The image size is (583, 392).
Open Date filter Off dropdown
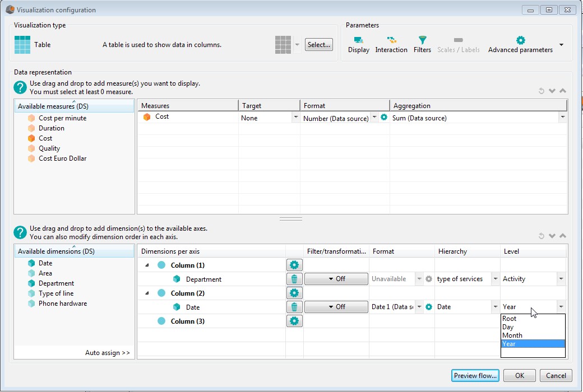(336, 307)
